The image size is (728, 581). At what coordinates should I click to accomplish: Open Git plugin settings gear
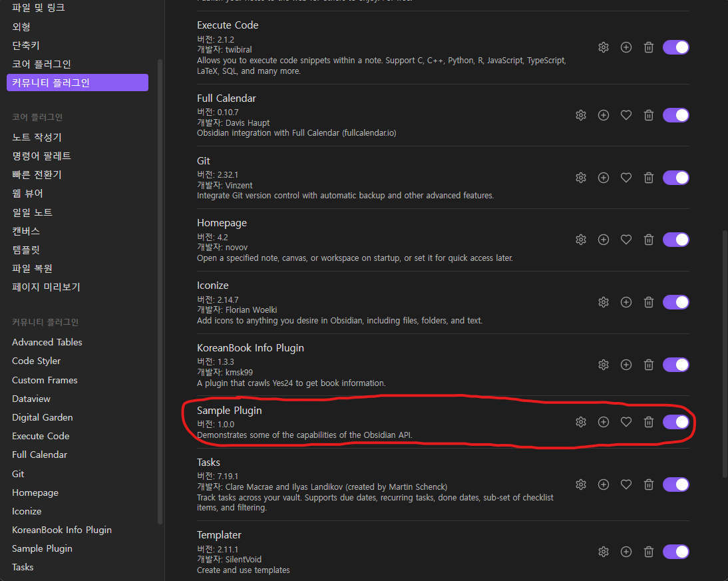(x=581, y=178)
